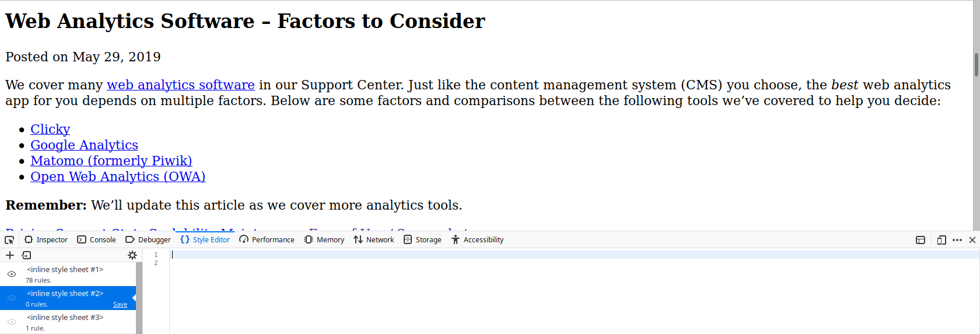Viewport: 980px width, 334px height.
Task: Select iframe target picker icon
Action: coord(921,240)
